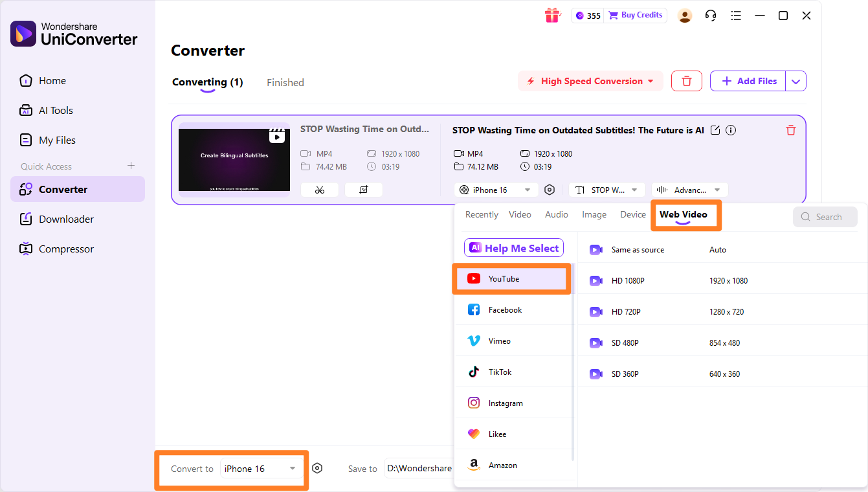This screenshot has width=868, height=492.
Task: Open the gift promotions icon
Action: click(x=552, y=15)
